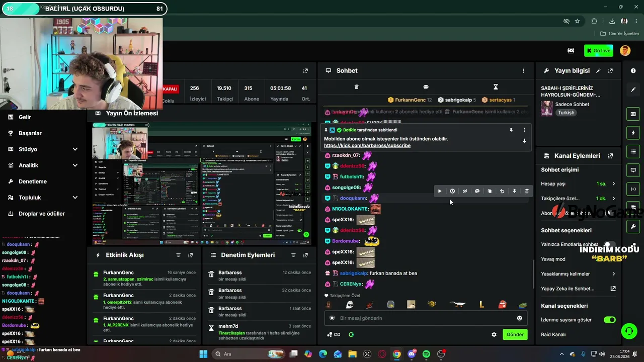Click the trash icon under the Sohbet header
644x362 pixels.
[x=356, y=87]
